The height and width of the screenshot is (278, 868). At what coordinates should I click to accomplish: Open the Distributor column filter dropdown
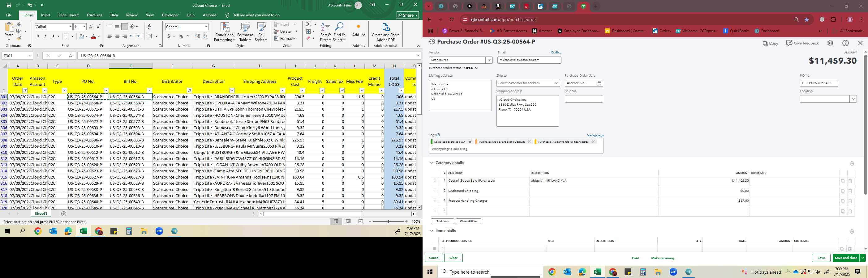[189, 90]
